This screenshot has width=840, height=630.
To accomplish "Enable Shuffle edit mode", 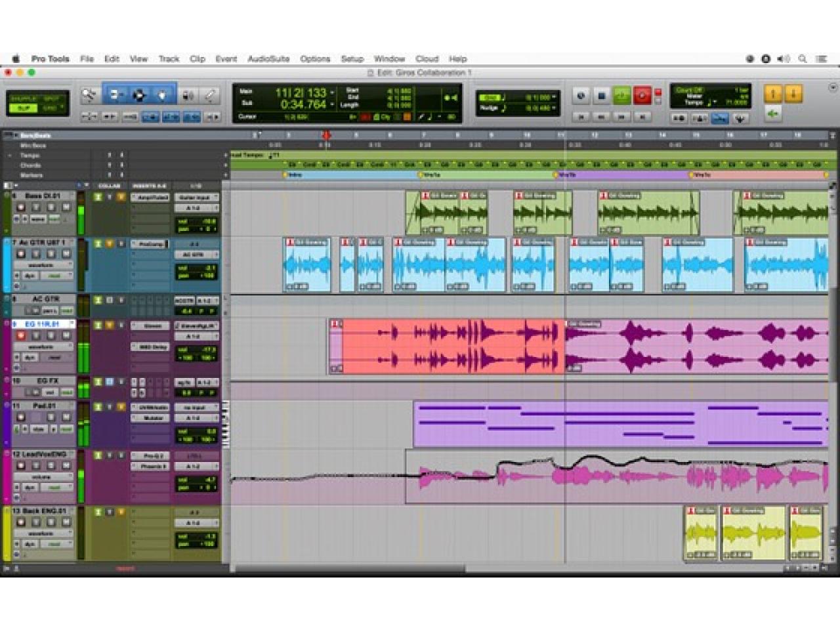I will point(23,99).
